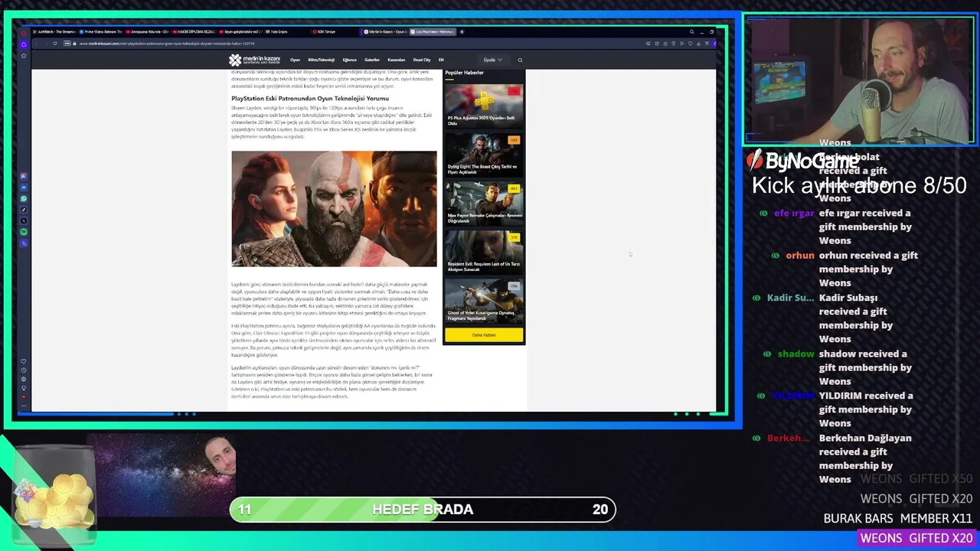This screenshot has width=980, height=551.
Task: Open the Bilim/Teknoloji navigation item
Action: point(321,60)
